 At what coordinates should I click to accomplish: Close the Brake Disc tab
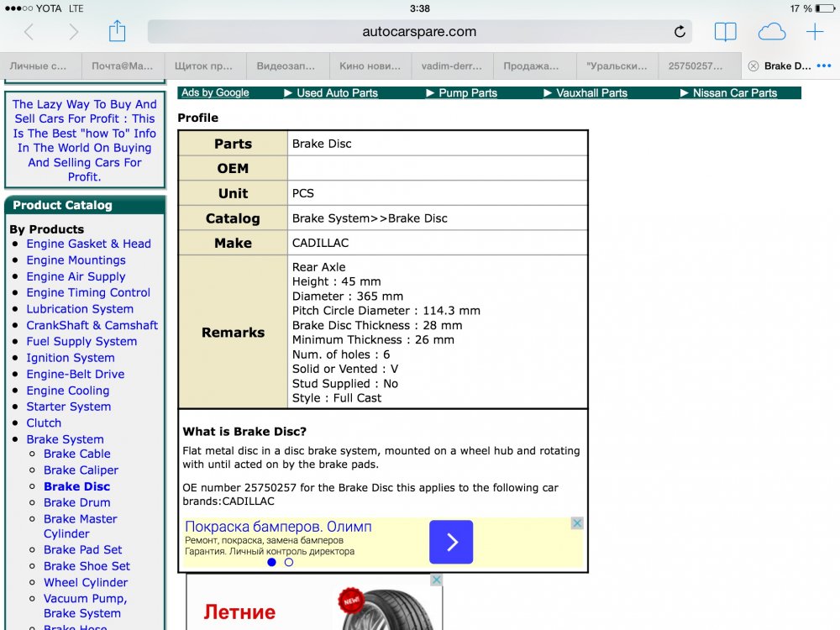(x=753, y=66)
